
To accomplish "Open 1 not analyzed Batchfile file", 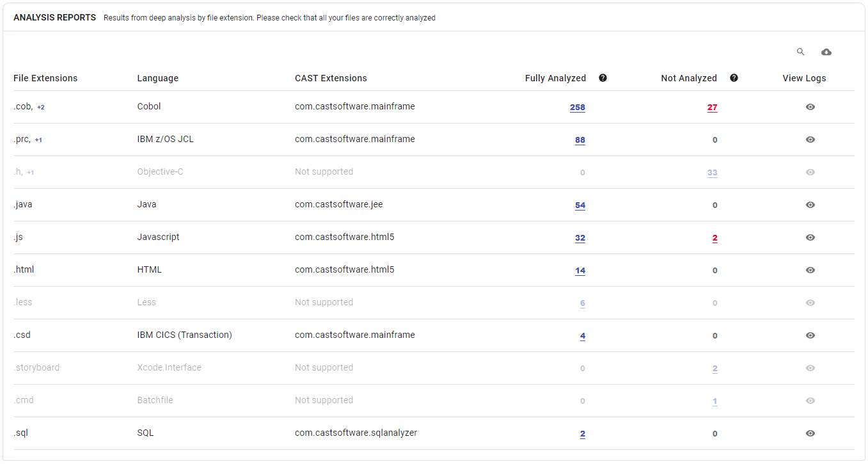I will [x=714, y=401].
